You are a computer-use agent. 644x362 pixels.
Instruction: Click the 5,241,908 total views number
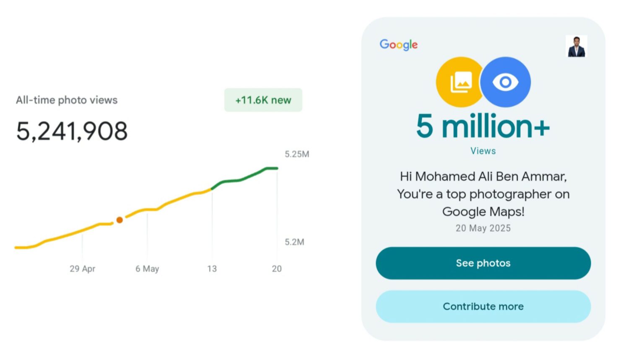coord(72,131)
